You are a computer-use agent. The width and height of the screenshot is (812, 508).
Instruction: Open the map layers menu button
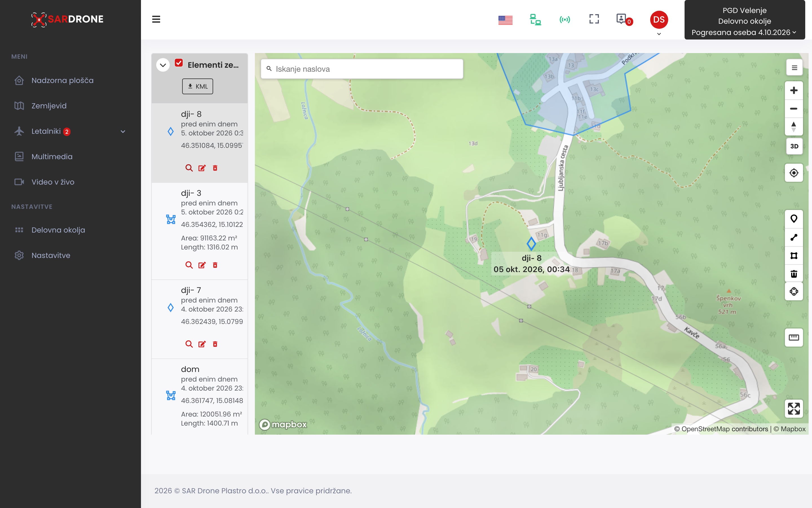click(x=794, y=68)
